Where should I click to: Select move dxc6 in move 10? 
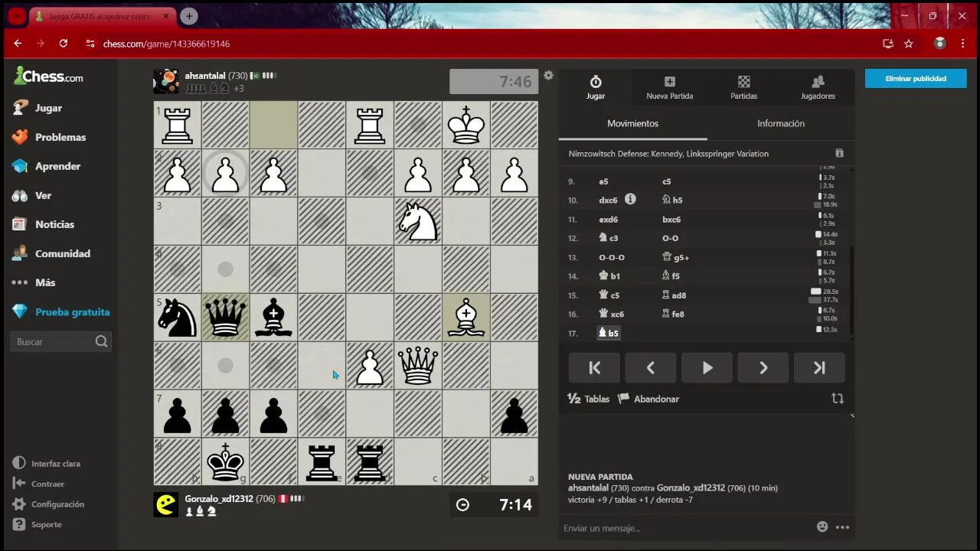[x=608, y=201]
